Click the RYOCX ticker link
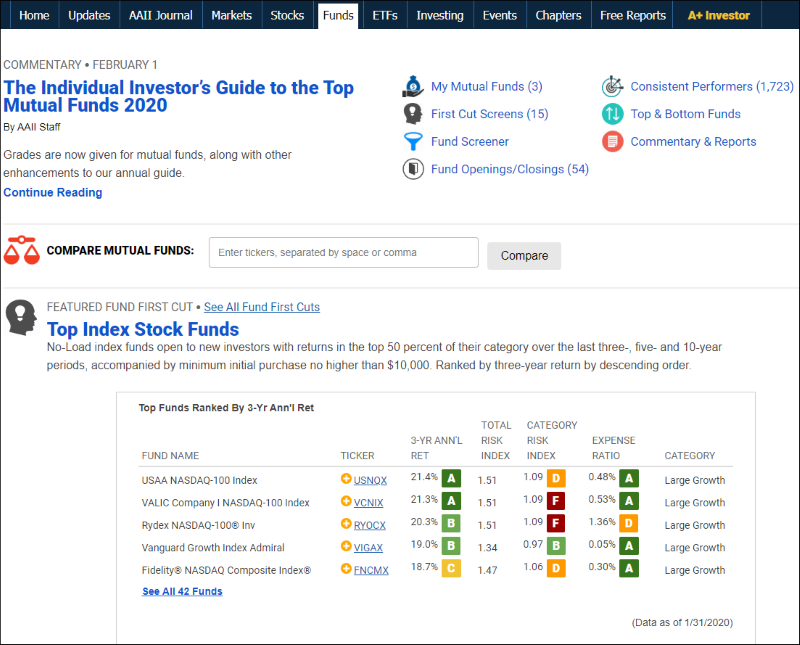 click(370, 525)
